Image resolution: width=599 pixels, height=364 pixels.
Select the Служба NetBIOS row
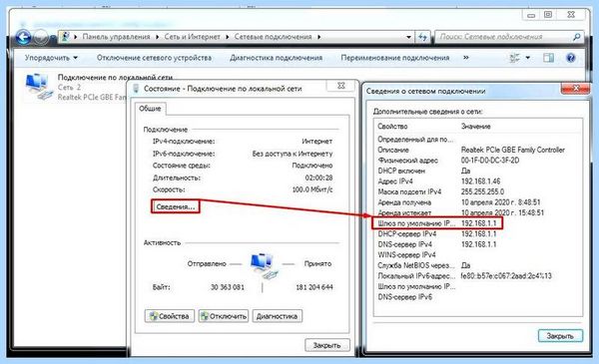click(477, 265)
